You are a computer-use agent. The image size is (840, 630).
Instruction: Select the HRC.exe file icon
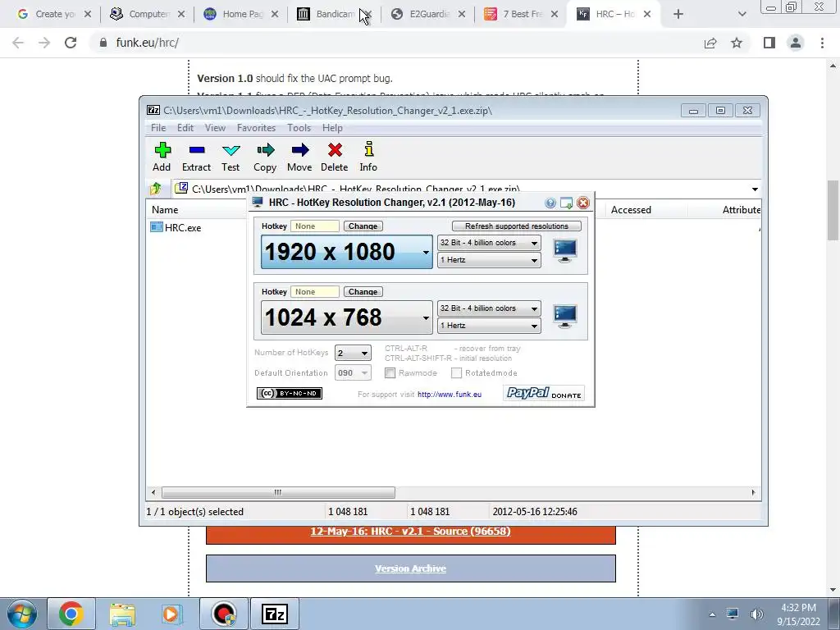pyautogui.click(x=157, y=227)
